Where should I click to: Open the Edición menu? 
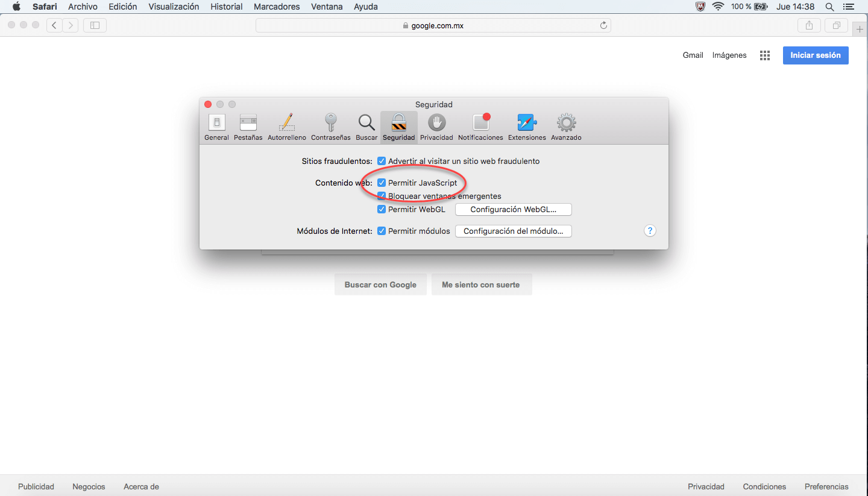(123, 7)
